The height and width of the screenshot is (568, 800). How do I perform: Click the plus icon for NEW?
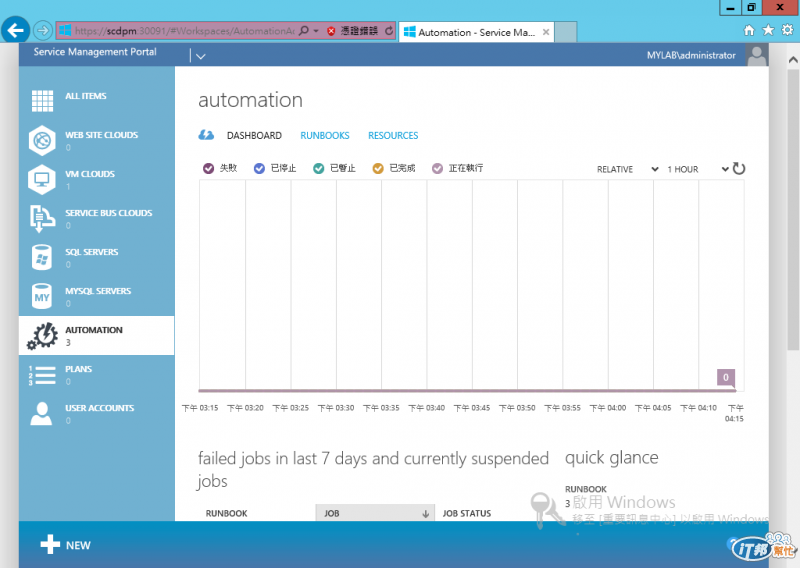[50, 545]
